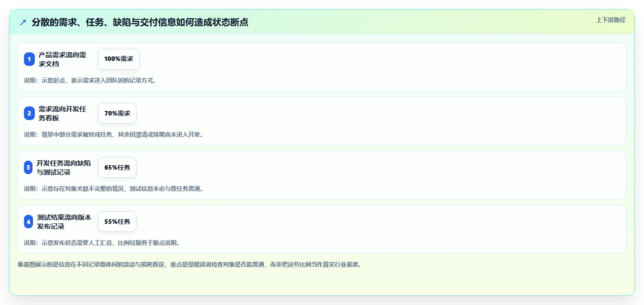Click the panel title 分散的需求、任务、缺陷与交付信息如何造成状态断点
The width and height of the screenshot is (644, 305).
point(140,22)
